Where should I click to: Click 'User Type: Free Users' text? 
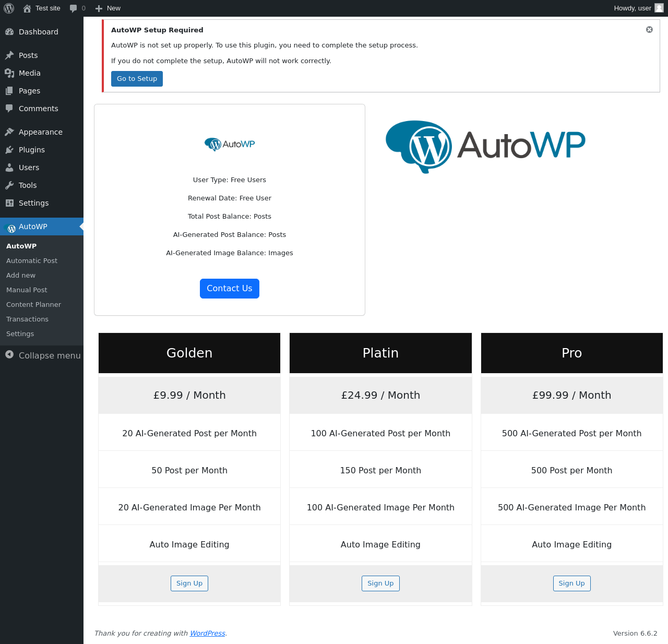(x=230, y=180)
